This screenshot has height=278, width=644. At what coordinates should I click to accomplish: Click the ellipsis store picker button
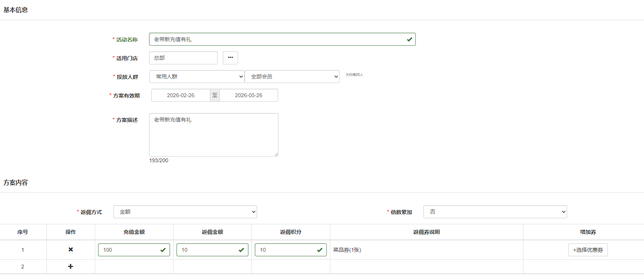230,58
